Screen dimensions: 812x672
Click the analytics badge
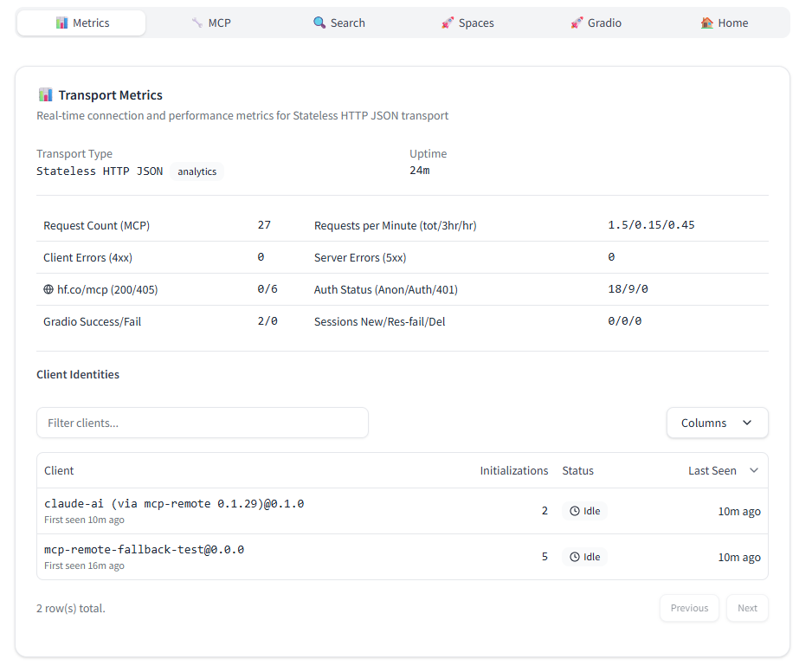[x=197, y=171]
